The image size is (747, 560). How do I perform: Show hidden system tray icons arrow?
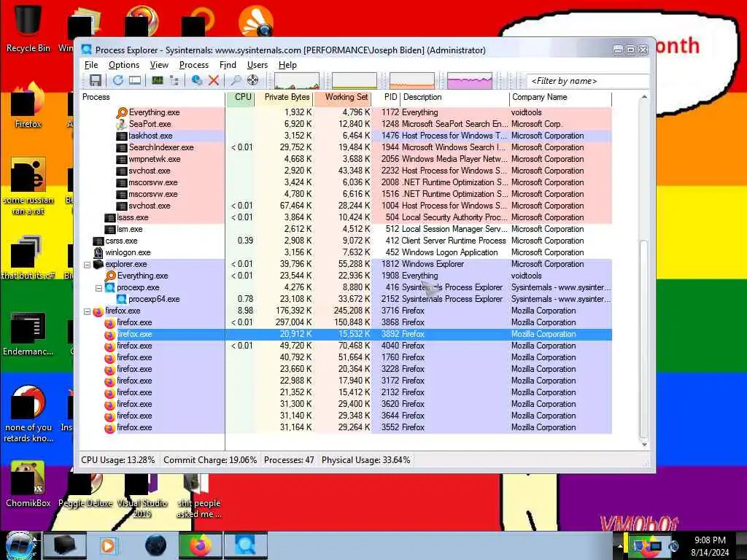[620, 545]
